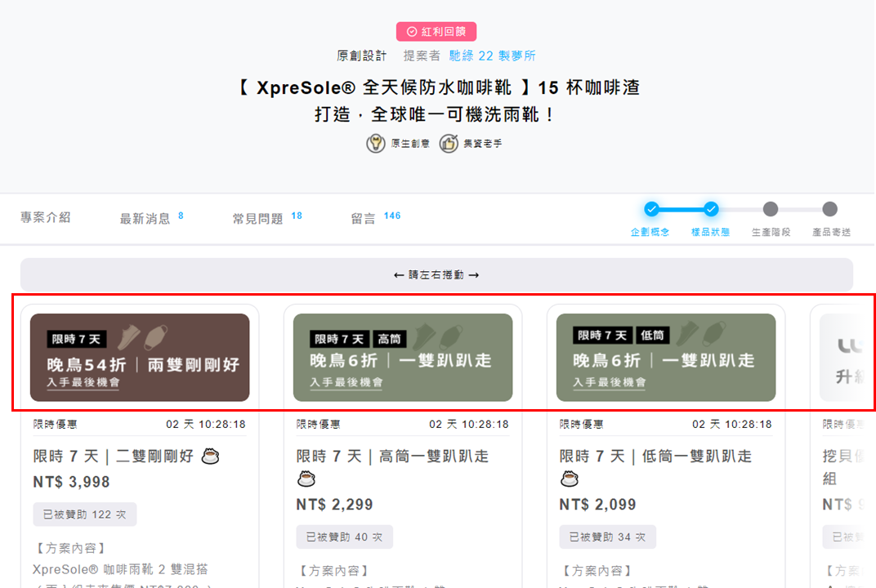This screenshot has height=588, width=876.
Task: Switch to the 最新消息 tab
Action: [145, 218]
